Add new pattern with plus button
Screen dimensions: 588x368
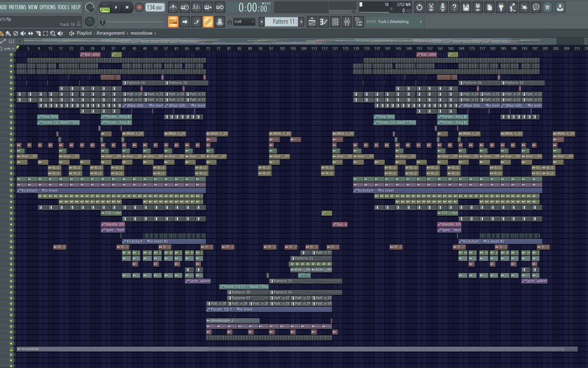click(301, 22)
